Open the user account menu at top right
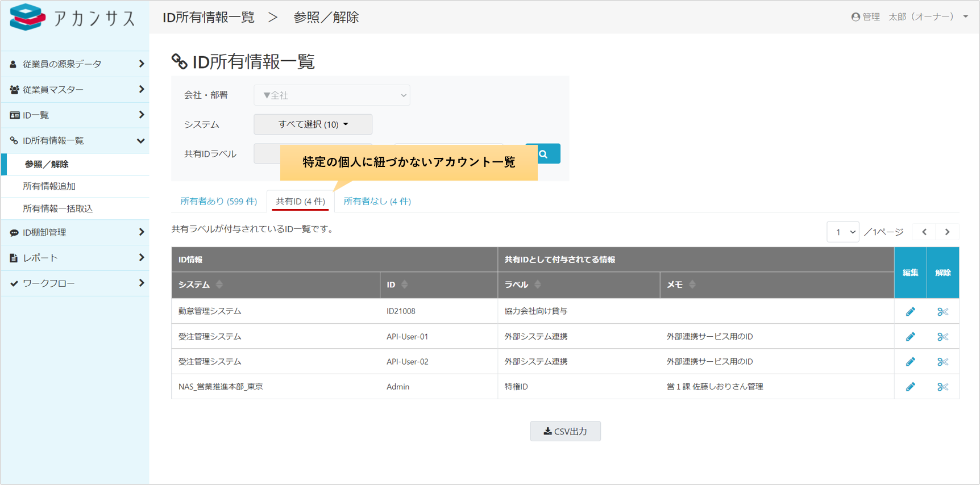This screenshot has width=980, height=485. click(x=910, y=17)
